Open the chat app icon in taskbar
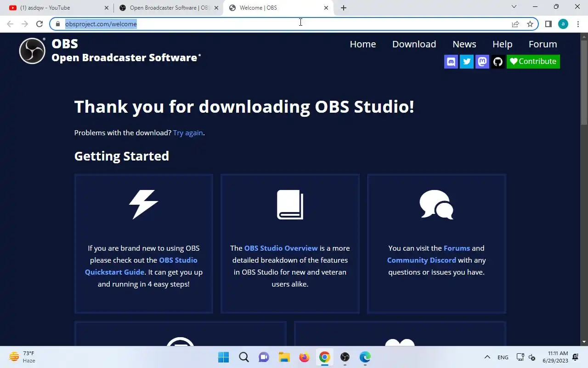 coord(264,357)
